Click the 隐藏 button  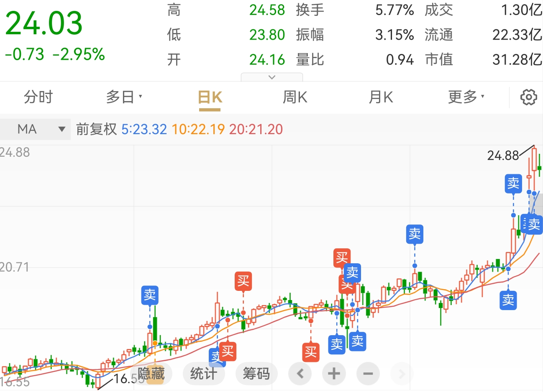(151, 373)
